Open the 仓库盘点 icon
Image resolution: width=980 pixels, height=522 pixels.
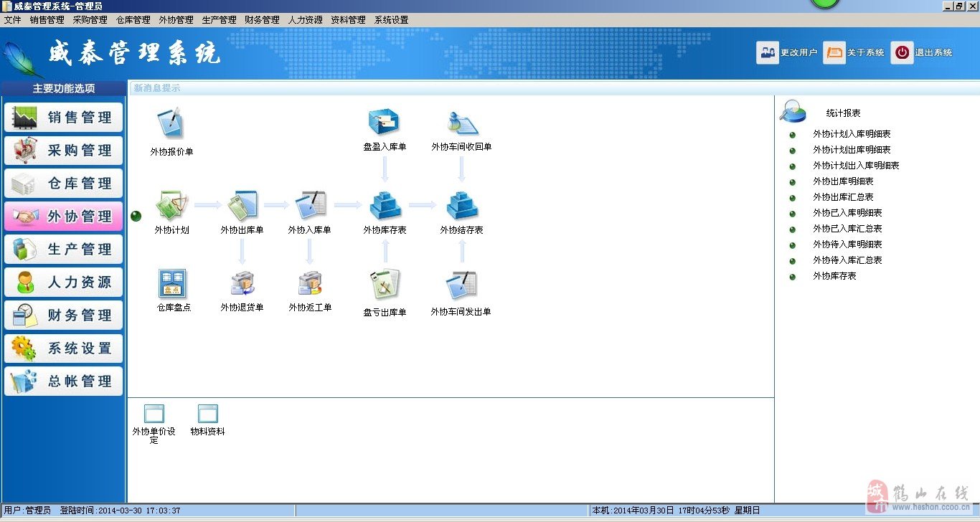(x=172, y=284)
